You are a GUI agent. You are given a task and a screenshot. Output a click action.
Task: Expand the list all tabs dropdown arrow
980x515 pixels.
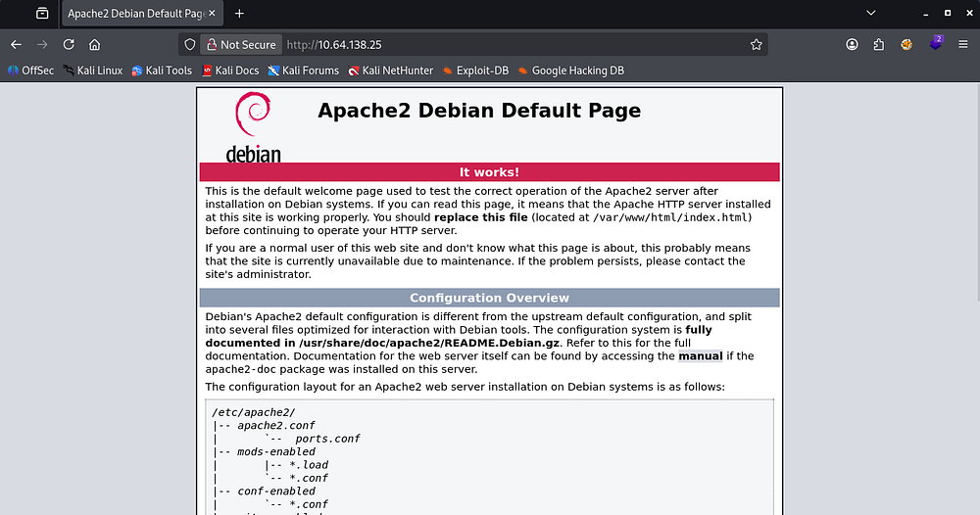click(x=871, y=14)
